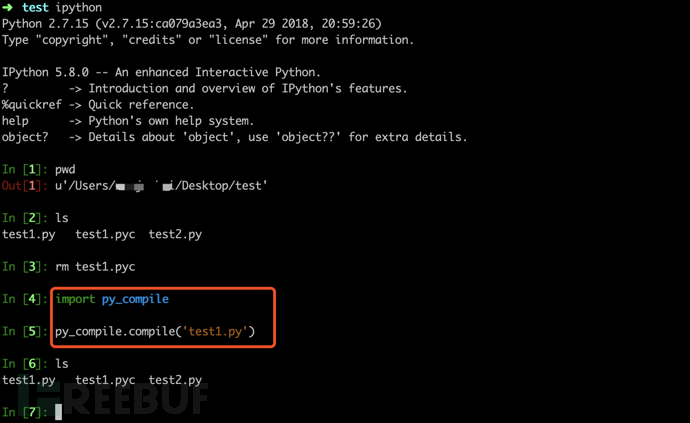Click the Python 2.7.15 version line
This screenshot has height=423, width=690.
point(191,24)
